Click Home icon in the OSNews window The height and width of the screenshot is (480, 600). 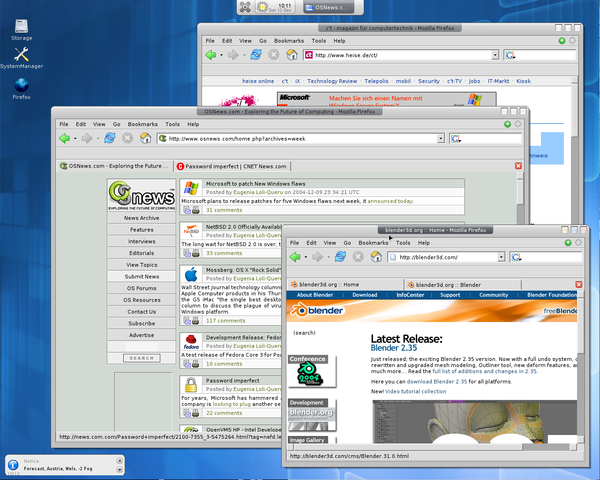tap(145, 138)
